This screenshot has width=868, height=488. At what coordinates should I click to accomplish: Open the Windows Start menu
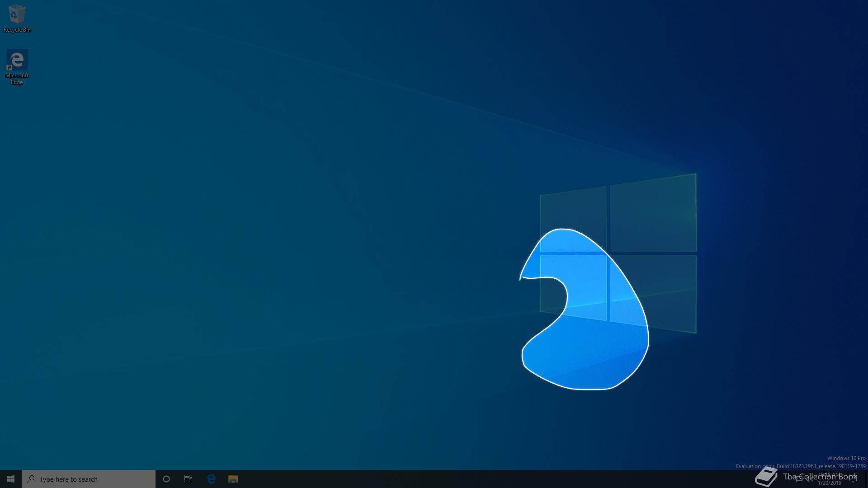click(11, 479)
